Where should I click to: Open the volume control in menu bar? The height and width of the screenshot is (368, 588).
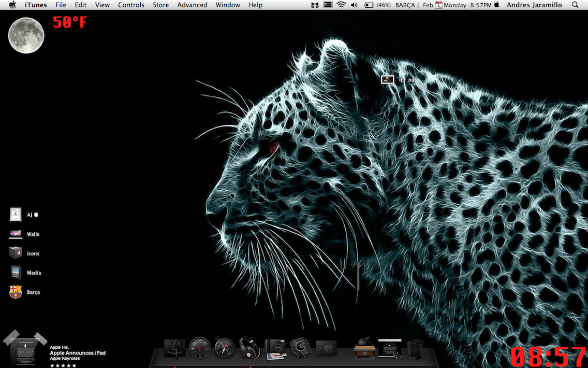[354, 5]
